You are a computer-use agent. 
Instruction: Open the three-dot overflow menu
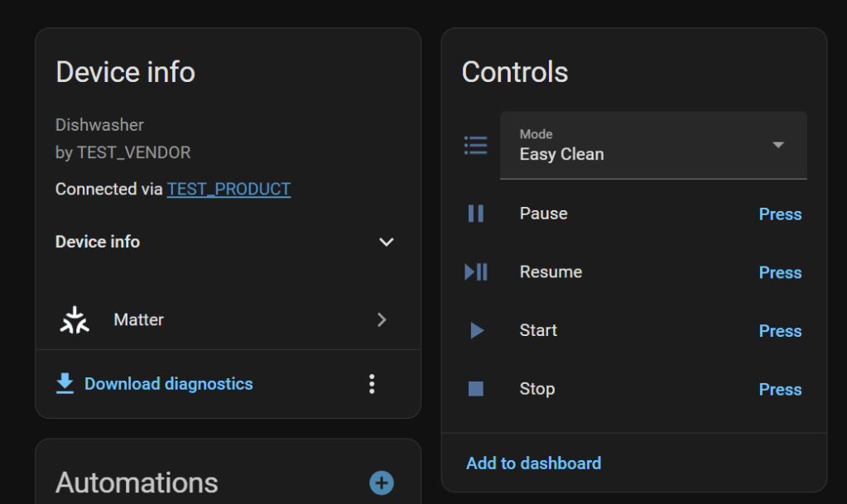pyautogui.click(x=372, y=384)
